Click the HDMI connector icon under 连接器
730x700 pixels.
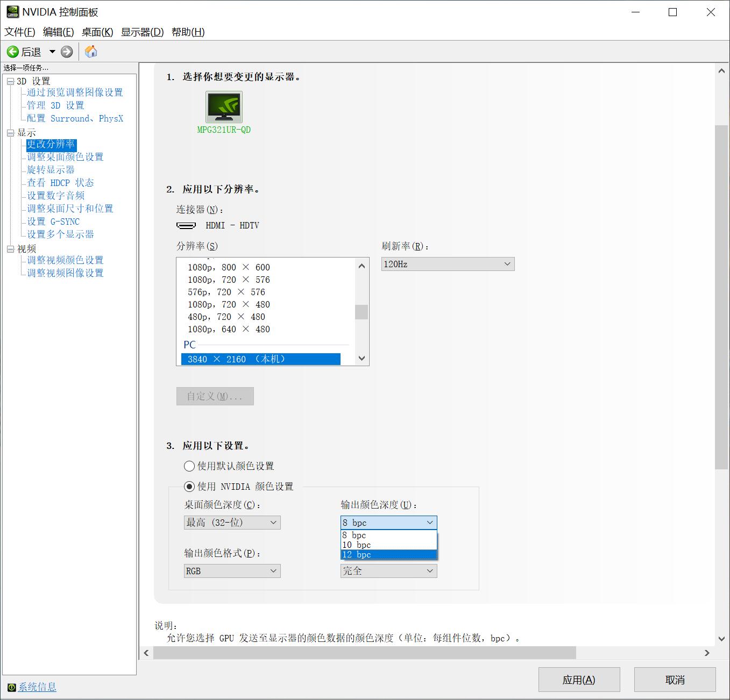tap(186, 225)
